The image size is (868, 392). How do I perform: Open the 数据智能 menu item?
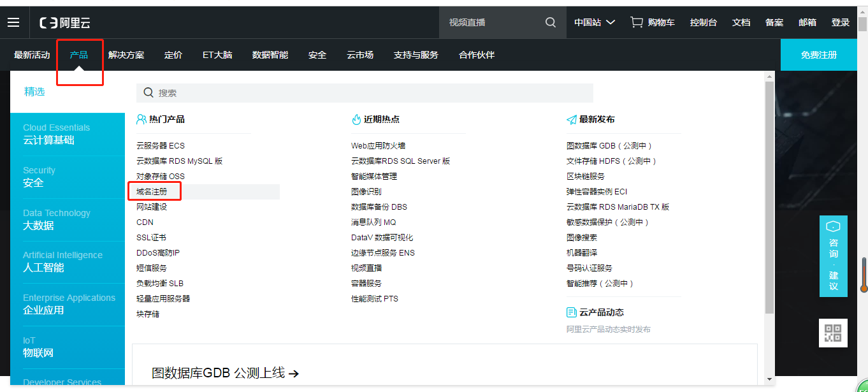click(270, 55)
